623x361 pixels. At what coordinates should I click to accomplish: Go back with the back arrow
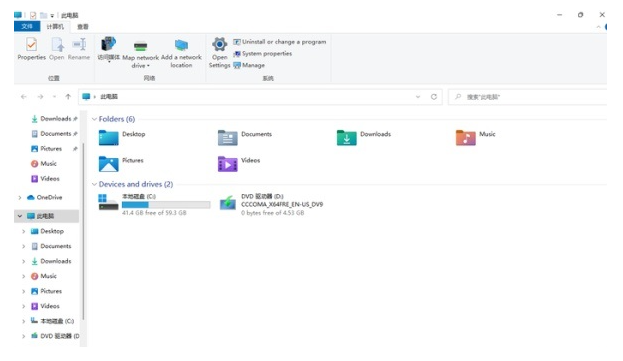tap(24, 97)
